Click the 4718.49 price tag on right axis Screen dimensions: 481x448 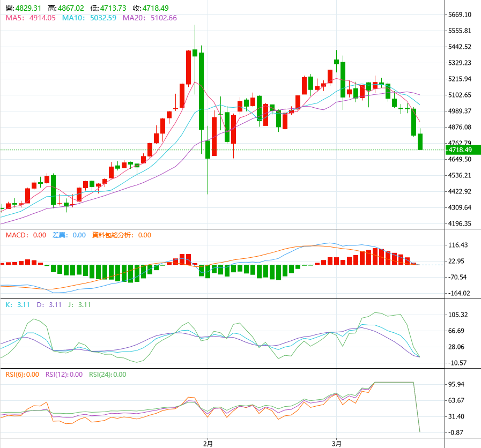tap(462, 151)
